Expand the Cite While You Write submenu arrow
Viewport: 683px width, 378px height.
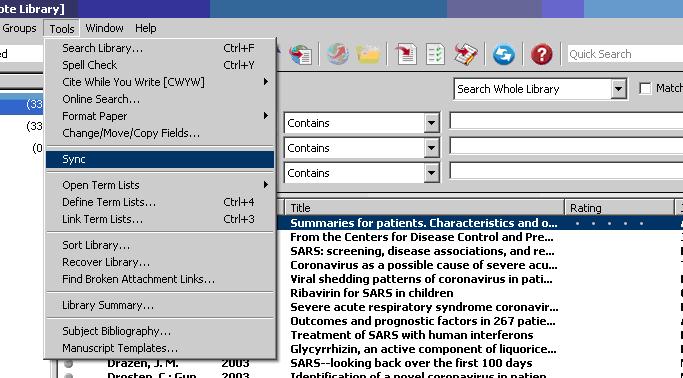point(266,82)
